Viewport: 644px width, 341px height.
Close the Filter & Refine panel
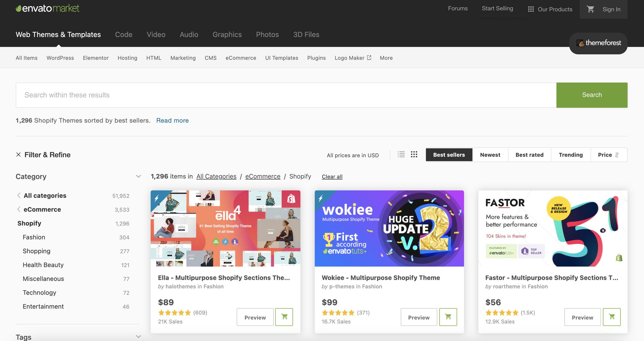coord(18,155)
